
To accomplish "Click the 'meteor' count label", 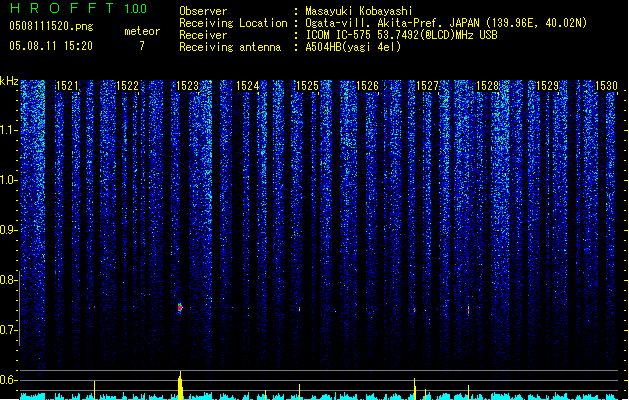I will pyautogui.click(x=142, y=31).
